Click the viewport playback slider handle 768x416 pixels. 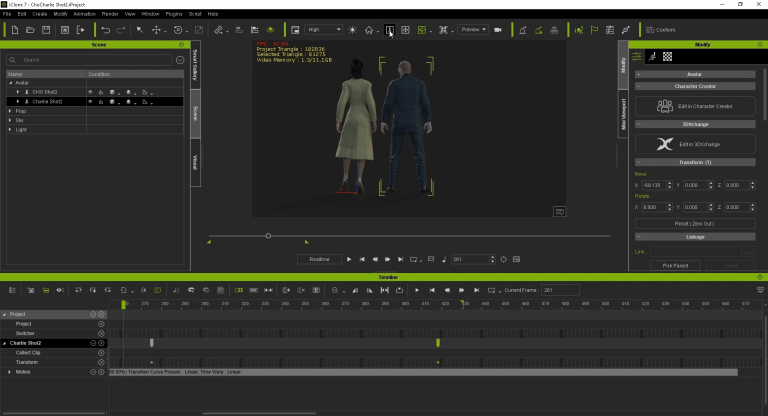pyautogui.click(x=268, y=236)
